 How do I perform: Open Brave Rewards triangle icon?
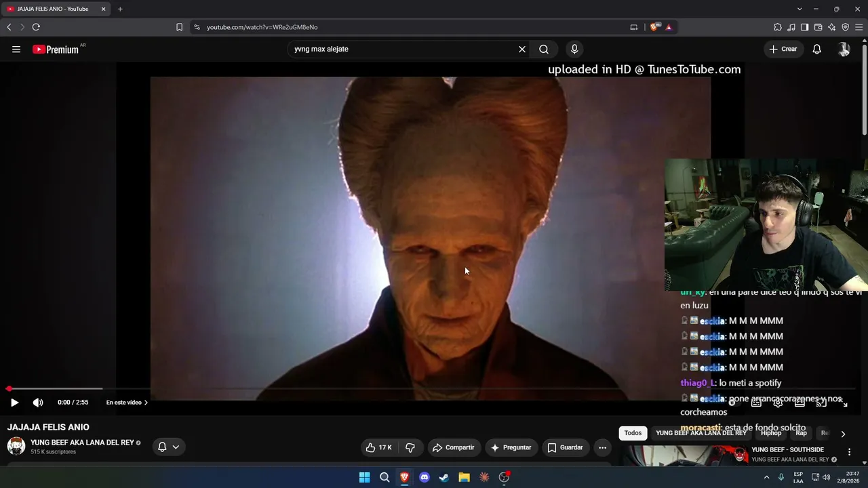[669, 27]
